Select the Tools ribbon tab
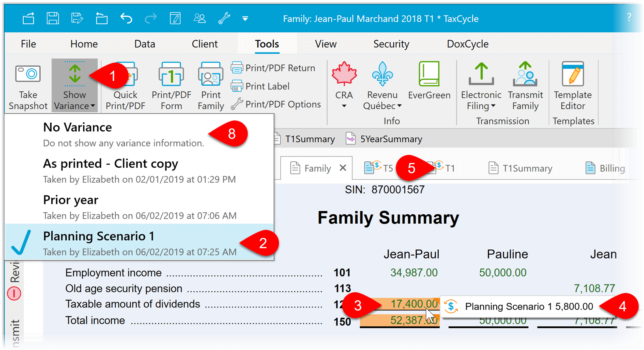 coord(267,44)
